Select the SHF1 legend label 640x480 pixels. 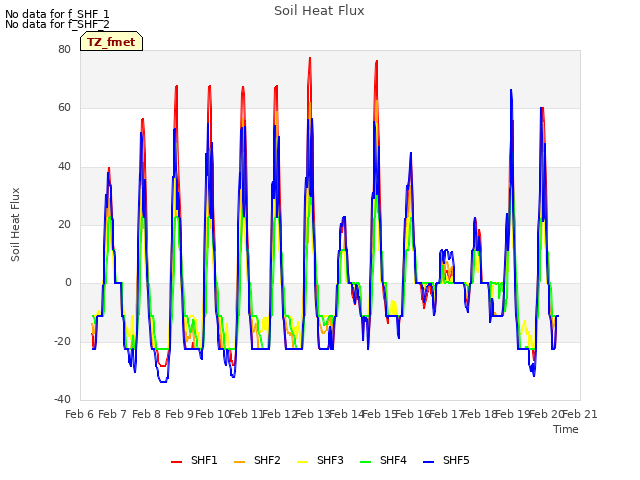204,460
